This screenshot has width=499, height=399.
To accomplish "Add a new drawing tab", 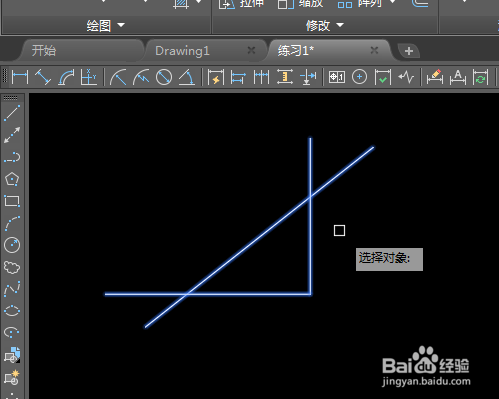I will pos(409,51).
